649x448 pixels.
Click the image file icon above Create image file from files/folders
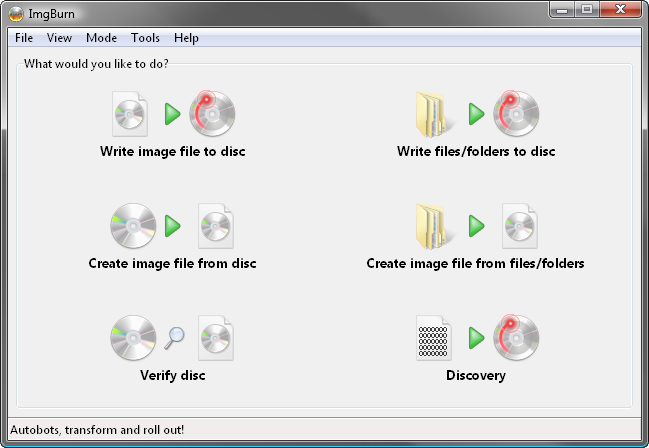pos(520,226)
